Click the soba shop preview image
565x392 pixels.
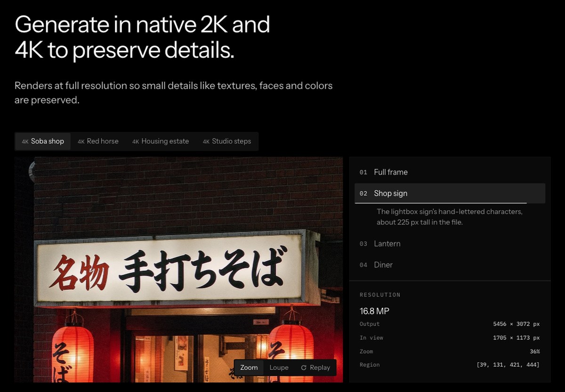coord(178,270)
